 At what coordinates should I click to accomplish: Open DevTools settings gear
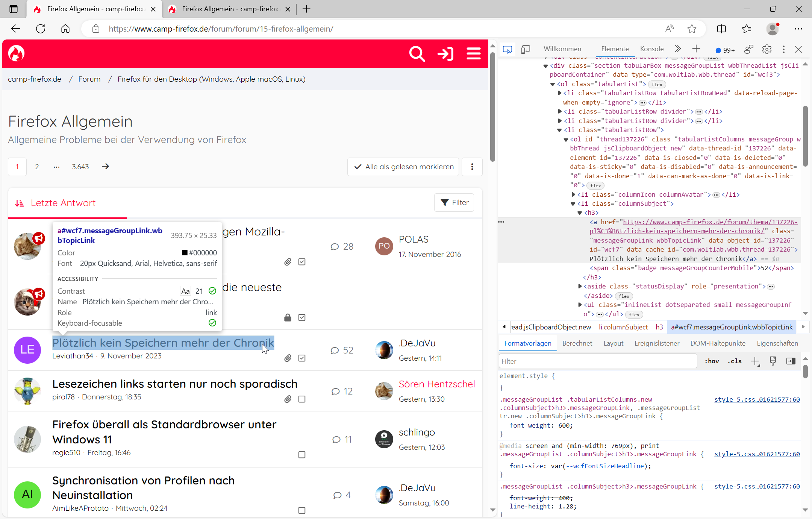click(x=767, y=49)
